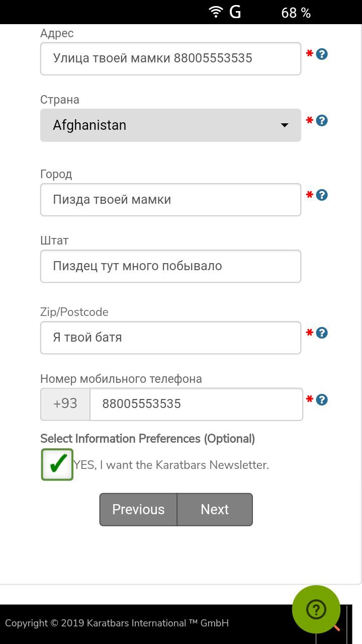Edit the Город city text field
This screenshot has width=362, height=644.
click(x=170, y=200)
